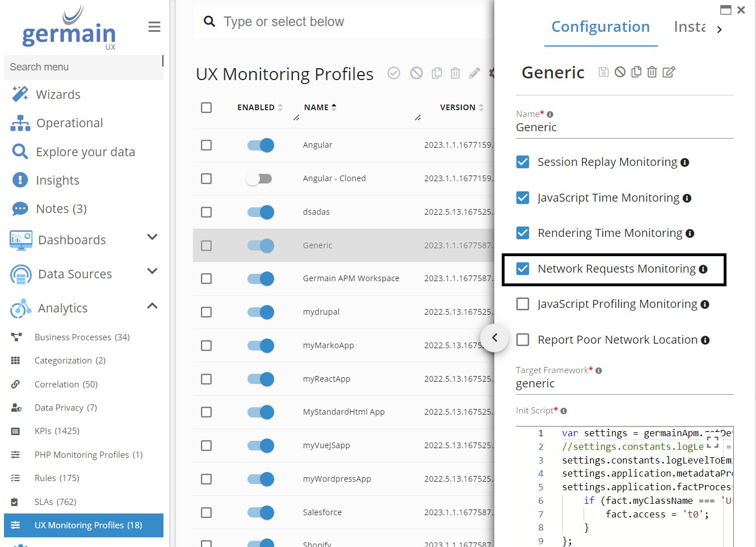This screenshot has height=547, width=756.
Task: Expand the Dashboards section
Action: coord(152,240)
